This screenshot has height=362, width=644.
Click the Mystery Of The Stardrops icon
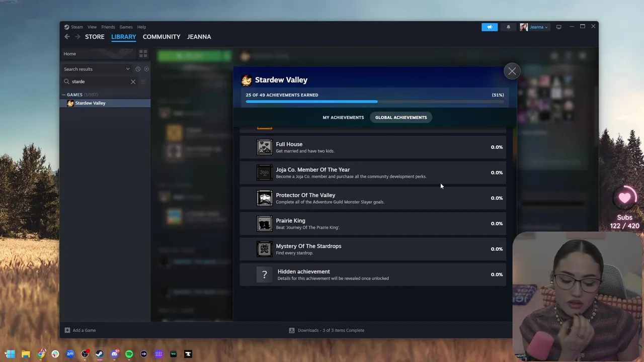(265, 249)
